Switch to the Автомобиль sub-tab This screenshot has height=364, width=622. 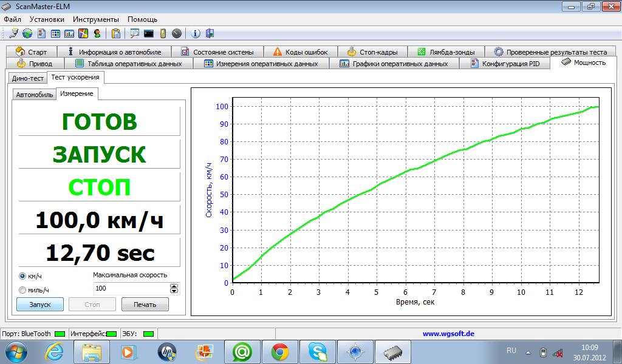tap(35, 95)
